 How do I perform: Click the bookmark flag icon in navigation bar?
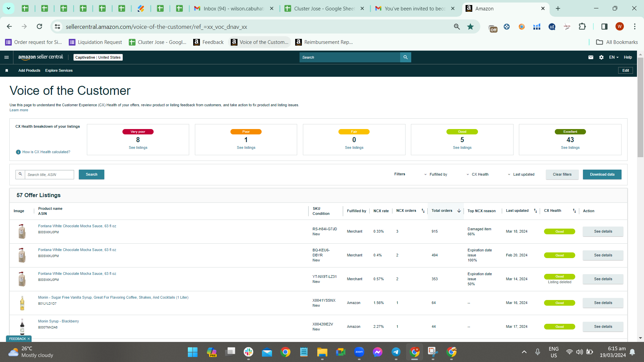[7, 70]
